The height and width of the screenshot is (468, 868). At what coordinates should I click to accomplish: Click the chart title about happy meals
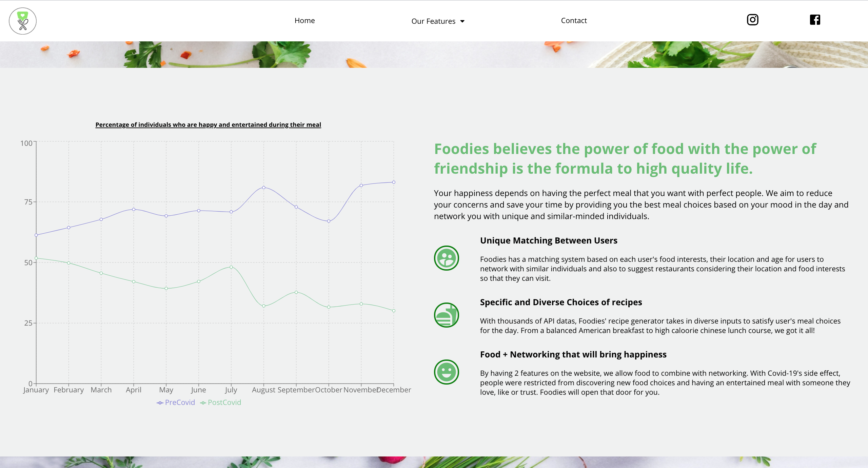(208, 125)
